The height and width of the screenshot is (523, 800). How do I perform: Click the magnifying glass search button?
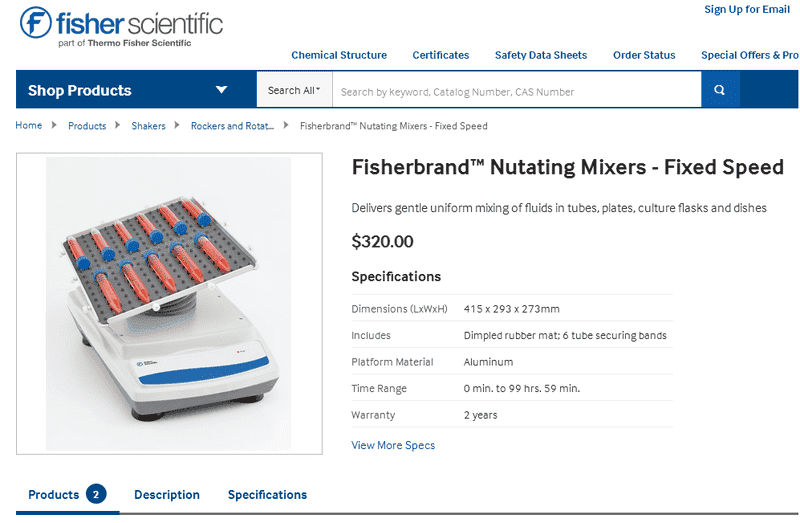pyautogui.click(x=720, y=90)
